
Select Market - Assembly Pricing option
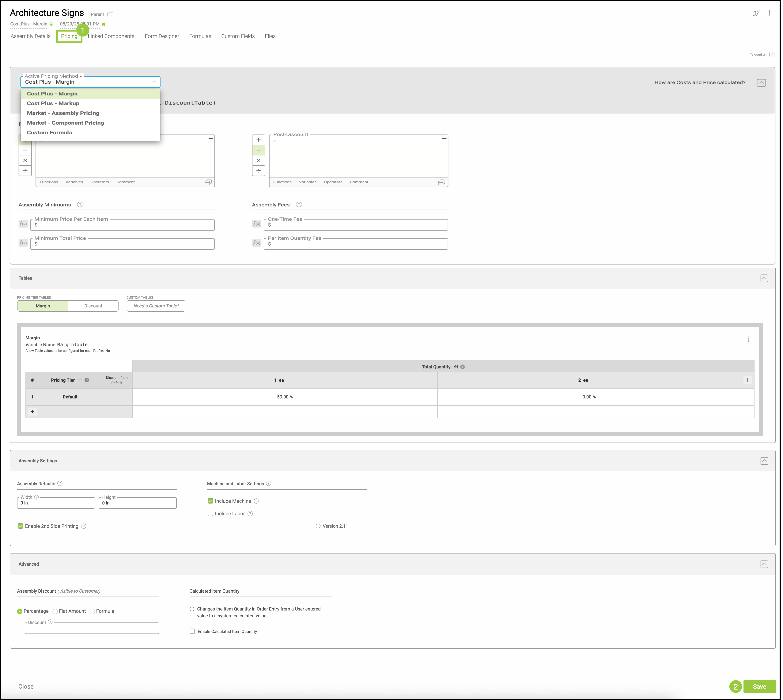pos(63,113)
